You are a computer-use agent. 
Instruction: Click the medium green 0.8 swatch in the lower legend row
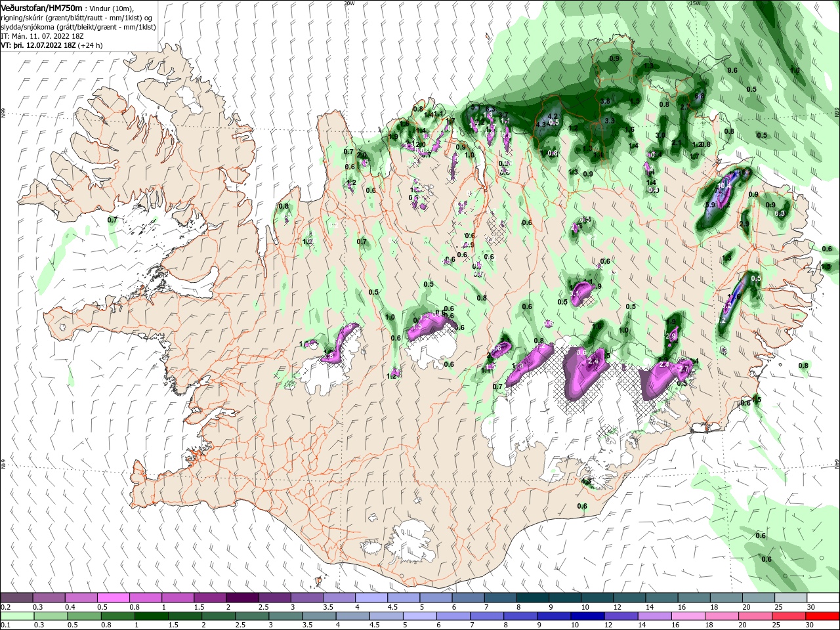[x=117, y=616]
